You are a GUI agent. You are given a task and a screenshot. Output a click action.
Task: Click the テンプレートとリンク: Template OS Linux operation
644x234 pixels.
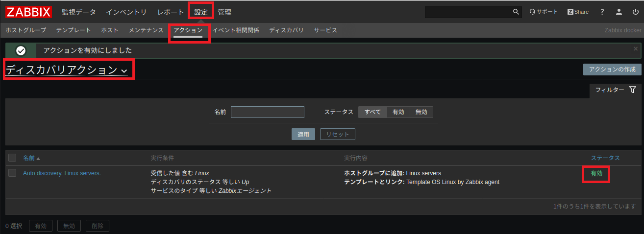pos(422,182)
